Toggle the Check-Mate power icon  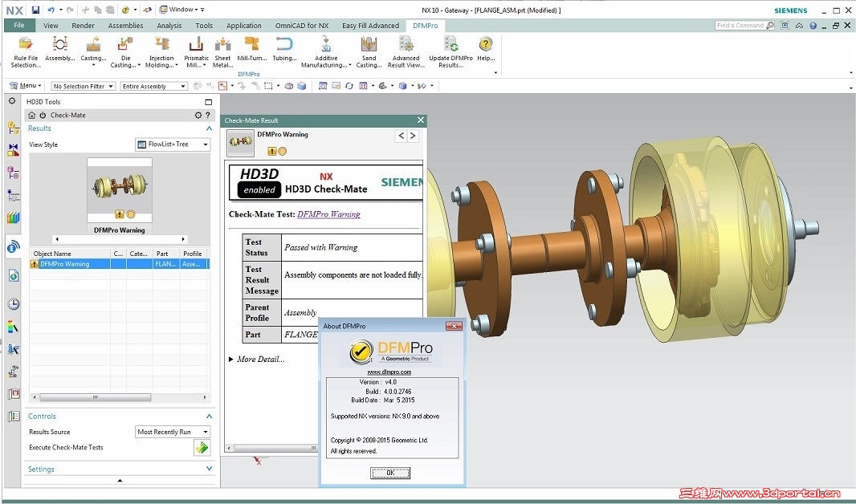point(43,115)
